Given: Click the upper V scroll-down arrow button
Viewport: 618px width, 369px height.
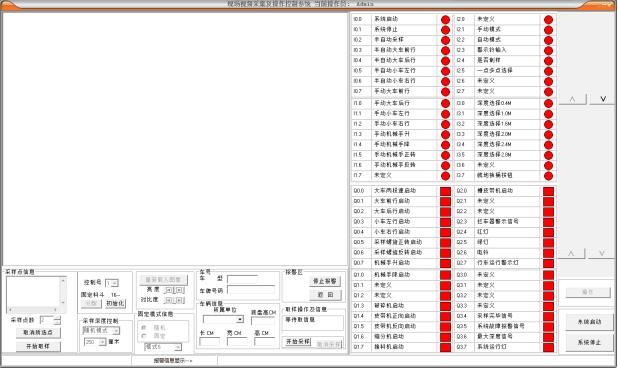Looking at the screenshot, I should 602,99.
